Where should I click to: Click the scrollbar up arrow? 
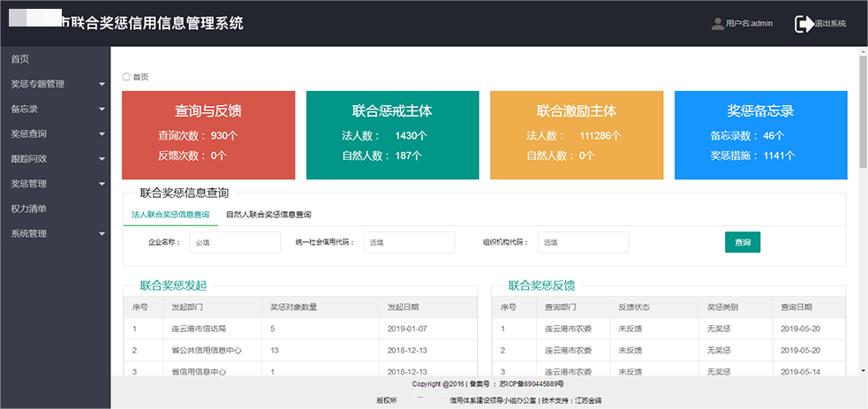[x=863, y=51]
